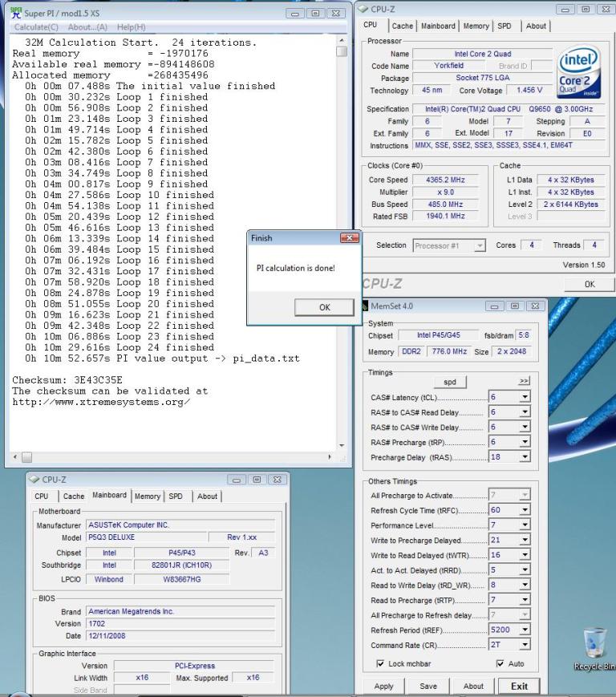The image size is (616, 697).
Task: Select Memory tab in the lower CPU-Z window
Action: pos(148,496)
